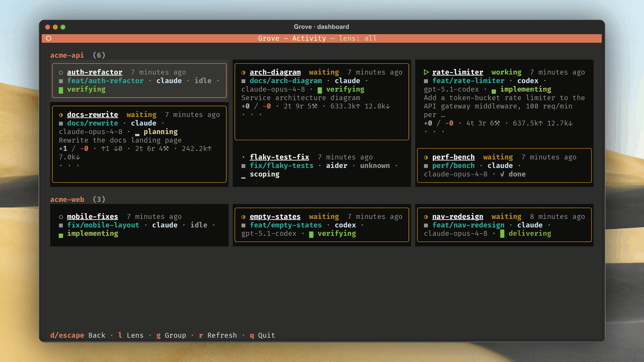Collapse the acme-api group header
Viewport: 644px width, 362px height.
(x=78, y=55)
